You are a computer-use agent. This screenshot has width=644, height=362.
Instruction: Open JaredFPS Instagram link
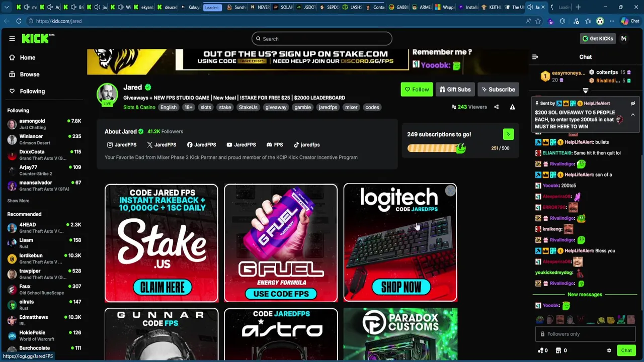(122, 145)
